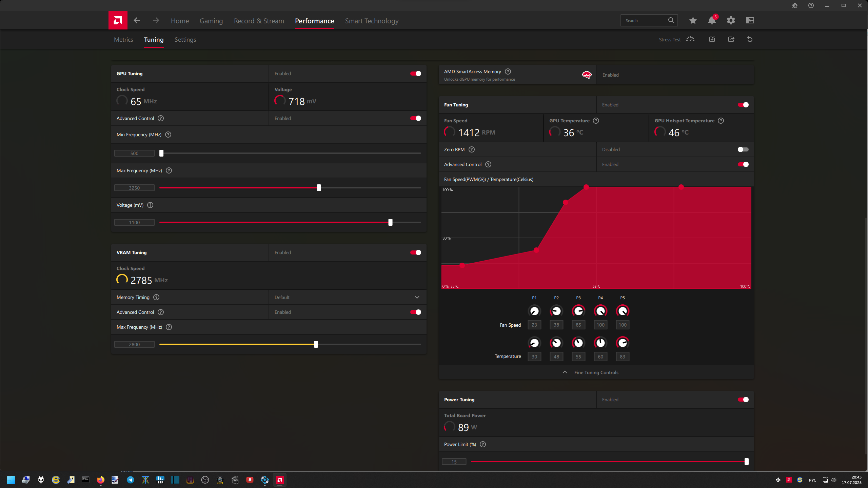Click the favorites star icon

click(x=693, y=20)
